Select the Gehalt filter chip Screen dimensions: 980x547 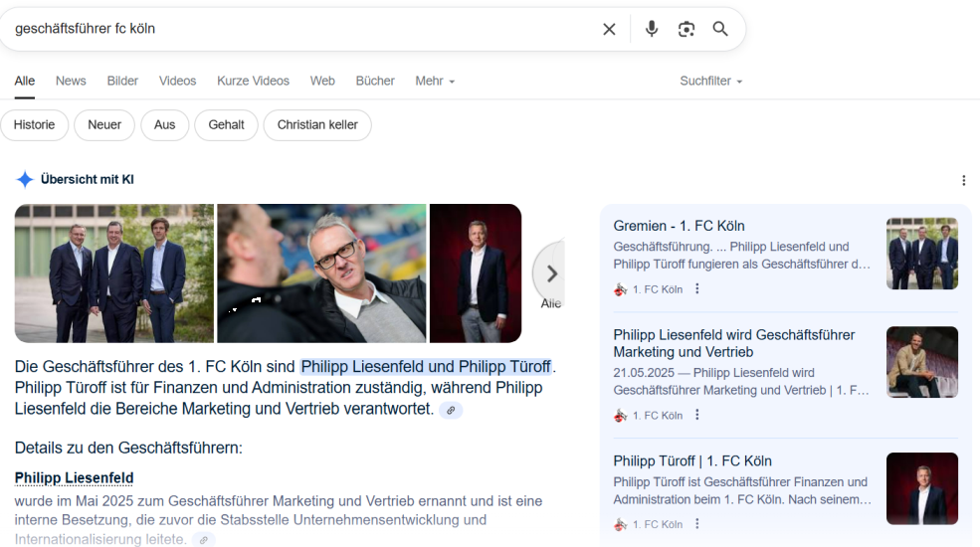[x=226, y=125]
